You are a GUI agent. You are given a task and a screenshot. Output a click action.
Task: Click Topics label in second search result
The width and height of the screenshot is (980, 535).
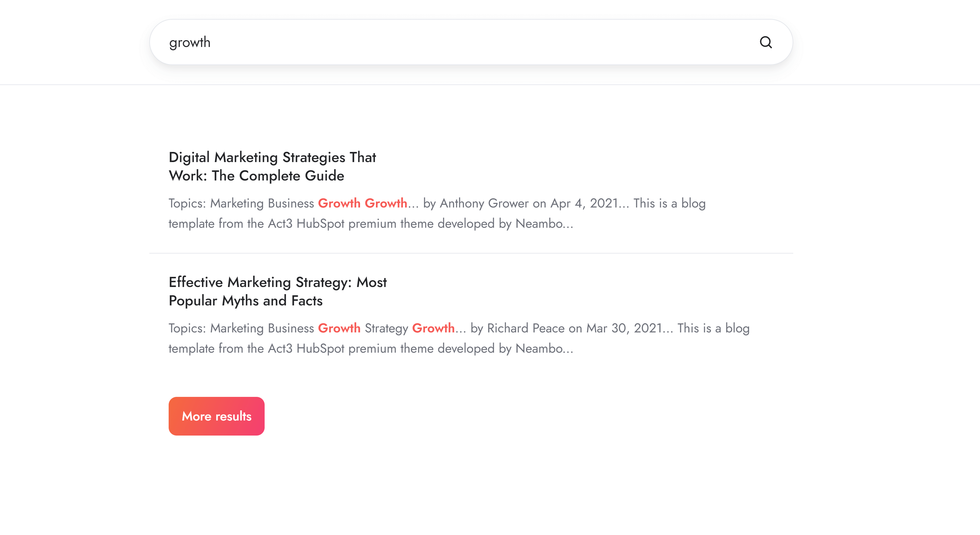(187, 328)
